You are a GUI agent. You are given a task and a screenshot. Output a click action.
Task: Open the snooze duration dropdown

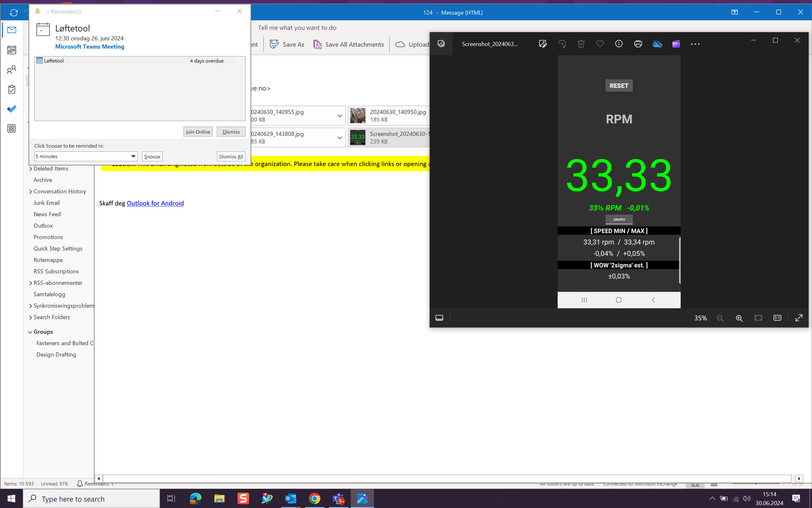133,157
